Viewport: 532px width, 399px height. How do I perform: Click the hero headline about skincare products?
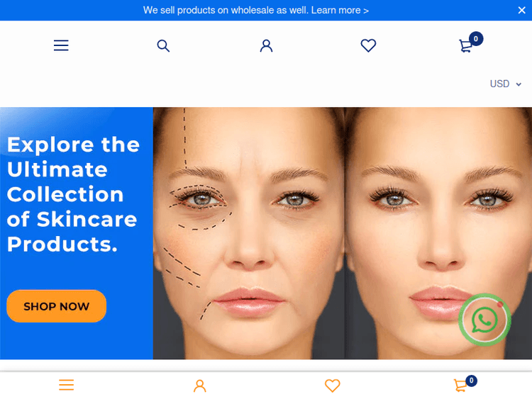pos(73,194)
